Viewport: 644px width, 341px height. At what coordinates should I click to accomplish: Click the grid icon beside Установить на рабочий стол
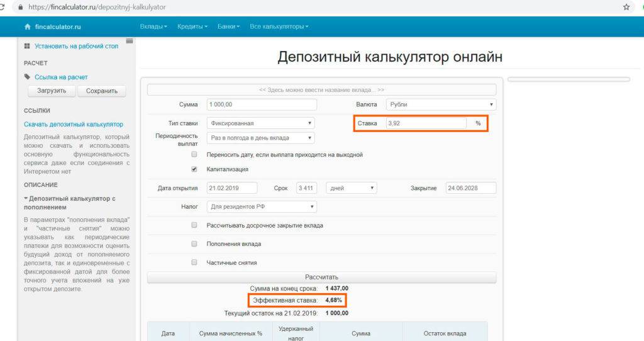pyautogui.click(x=27, y=47)
